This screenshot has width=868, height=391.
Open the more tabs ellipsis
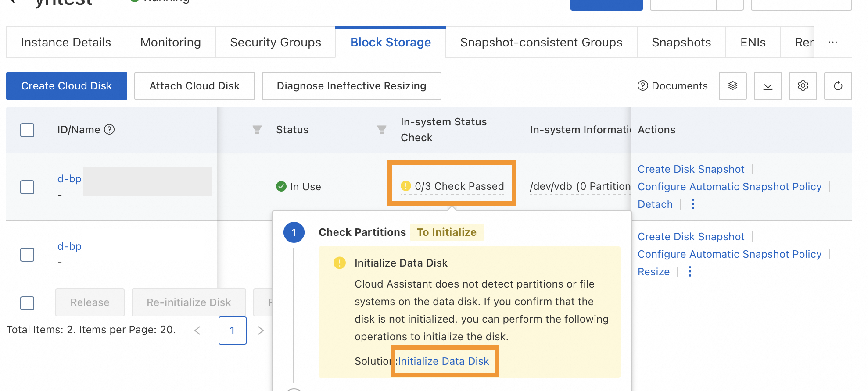pyautogui.click(x=832, y=42)
